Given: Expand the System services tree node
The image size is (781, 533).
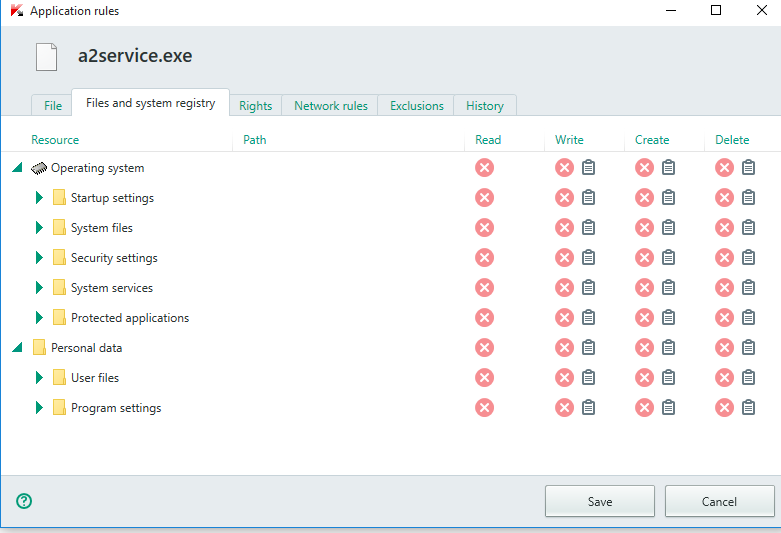Looking at the screenshot, I should (x=39, y=288).
